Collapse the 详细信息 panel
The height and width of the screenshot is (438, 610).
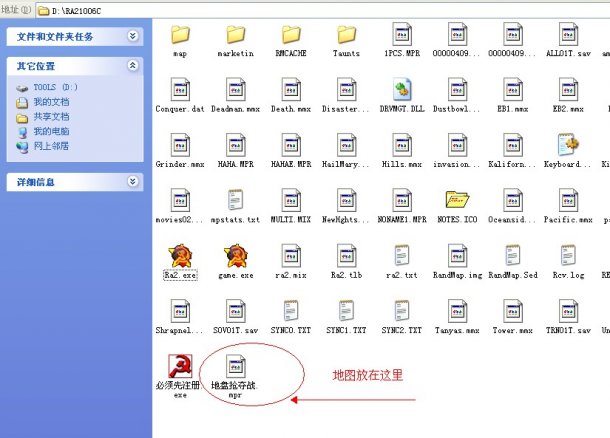point(133,182)
